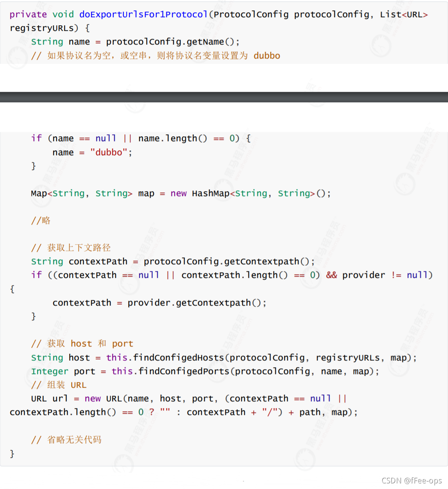Click this.findConfigedHosts call
The height and width of the screenshot is (489, 448).
pyautogui.click(x=261, y=358)
